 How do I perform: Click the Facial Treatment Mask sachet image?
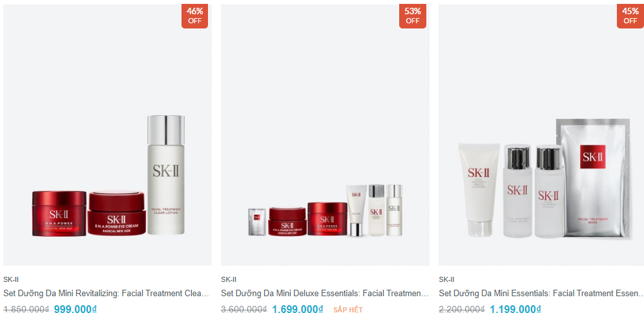tap(594, 178)
